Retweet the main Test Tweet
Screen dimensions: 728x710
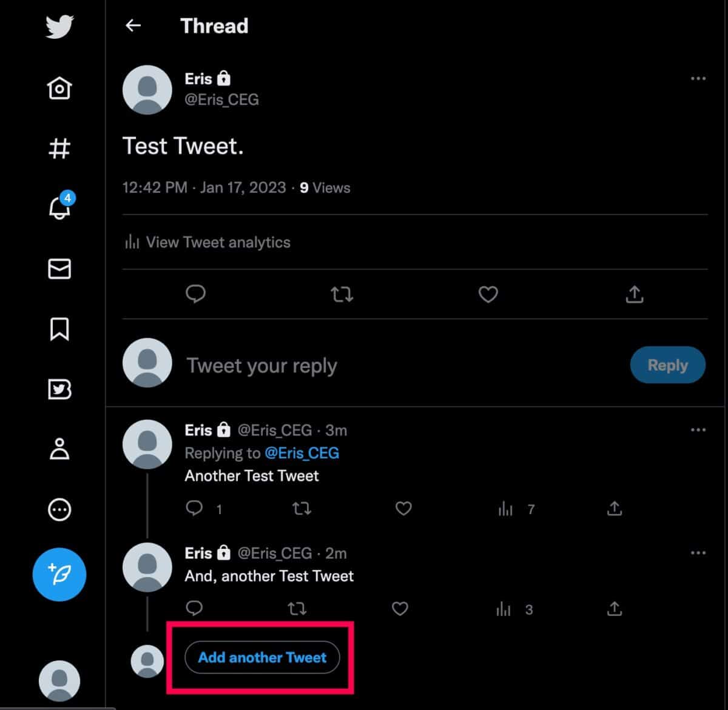click(x=342, y=295)
